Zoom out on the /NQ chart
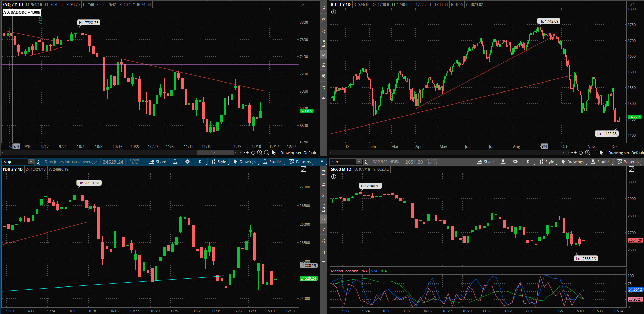 [x=266, y=153]
